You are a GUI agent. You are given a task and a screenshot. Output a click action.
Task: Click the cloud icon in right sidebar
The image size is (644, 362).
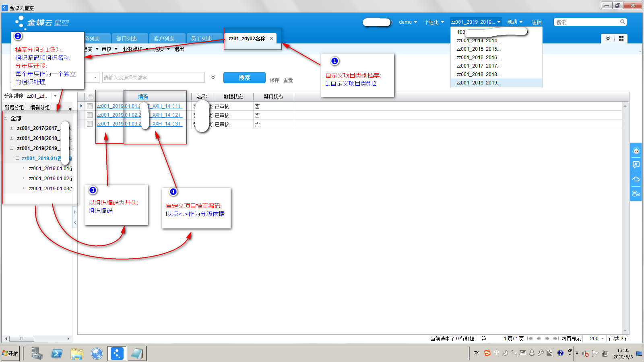tap(636, 179)
